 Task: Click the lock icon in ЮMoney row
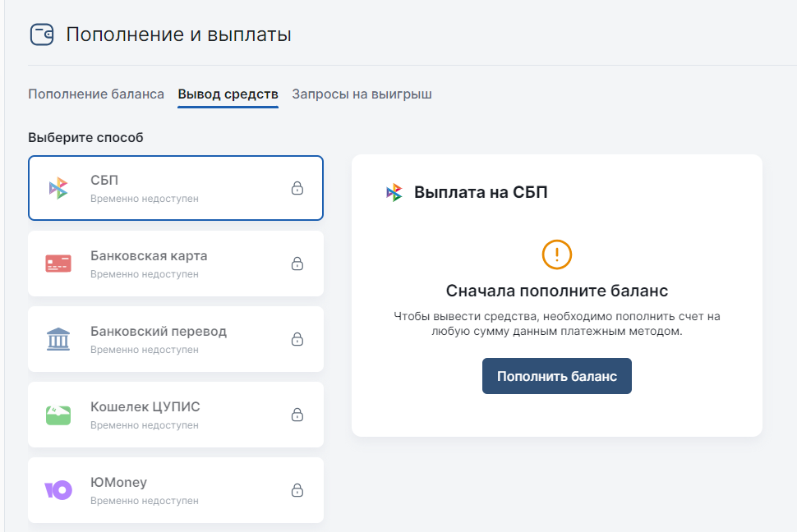297,490
